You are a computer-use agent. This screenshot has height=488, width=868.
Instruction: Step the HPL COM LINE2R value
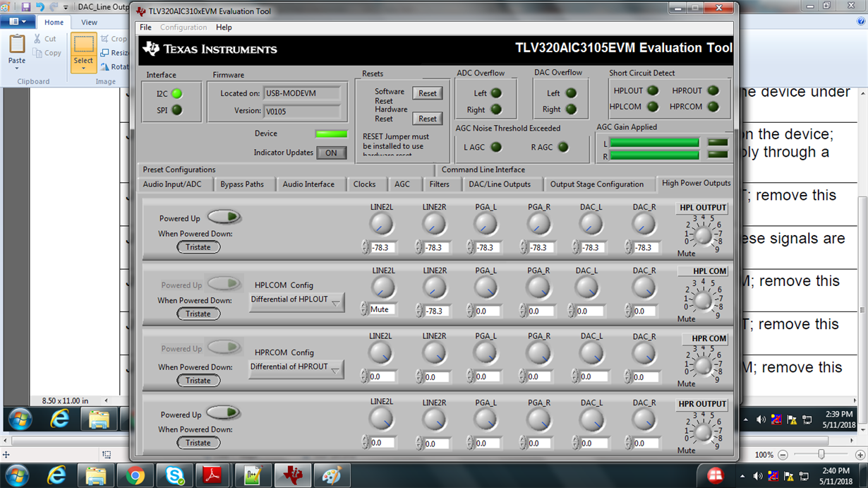coord(419,311)
